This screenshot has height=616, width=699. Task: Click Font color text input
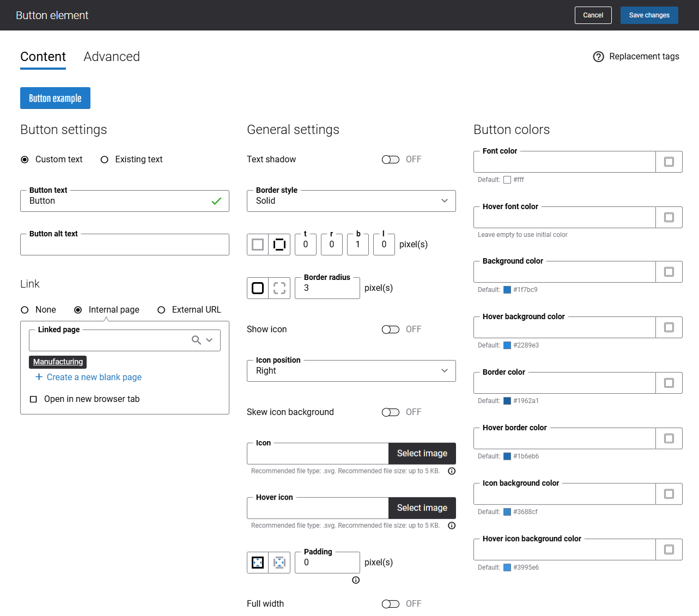[564, 162]
